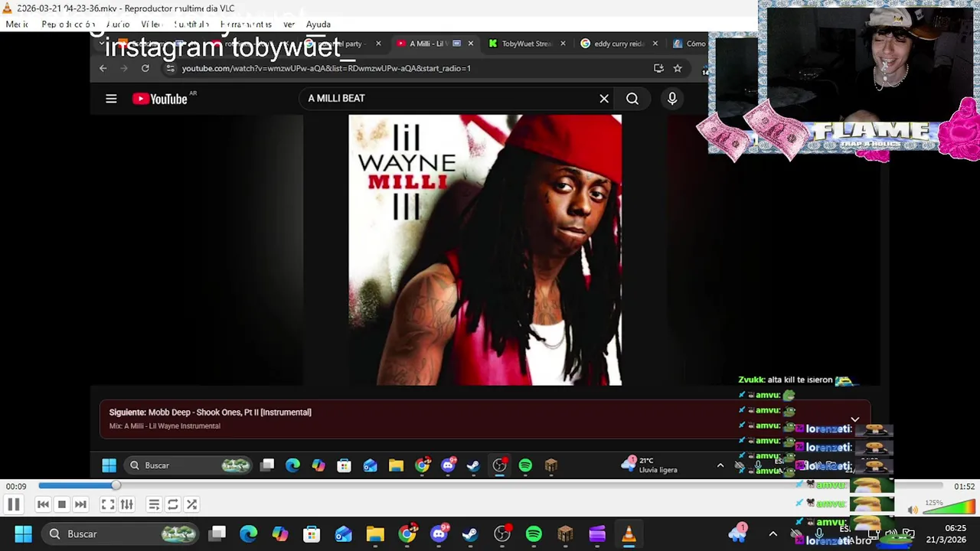Click the Lil Wayne Milli album artwork
The height and width of the screenshot is (551, 980).
485,250
